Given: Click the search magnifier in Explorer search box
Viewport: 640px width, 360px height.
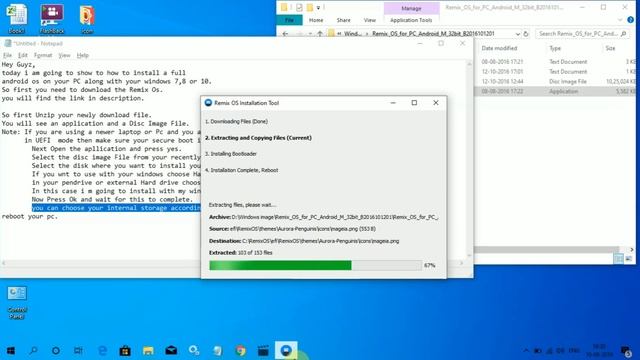Looking at the screenshot, I should [623, 33].
